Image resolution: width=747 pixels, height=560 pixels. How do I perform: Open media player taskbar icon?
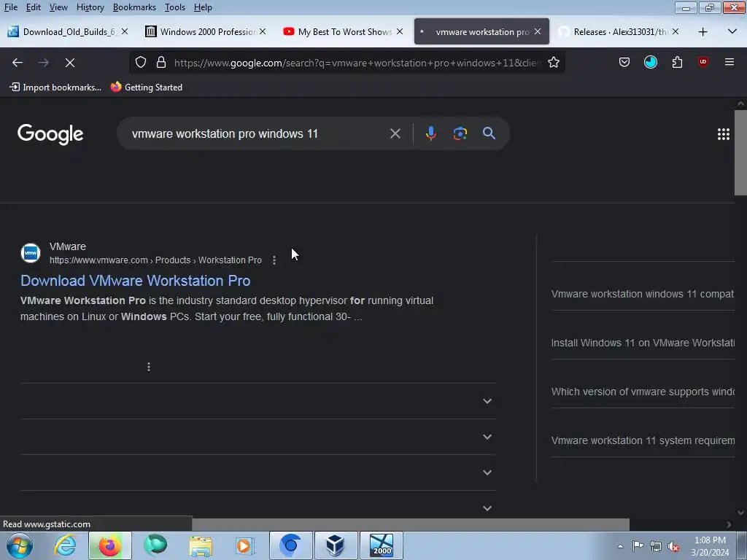coord(245,545)
